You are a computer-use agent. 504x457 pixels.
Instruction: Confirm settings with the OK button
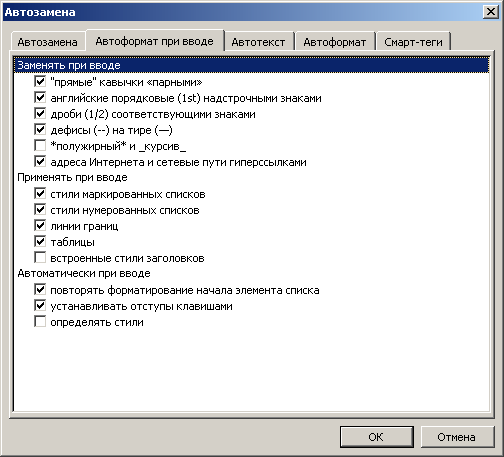coord(377,437)
